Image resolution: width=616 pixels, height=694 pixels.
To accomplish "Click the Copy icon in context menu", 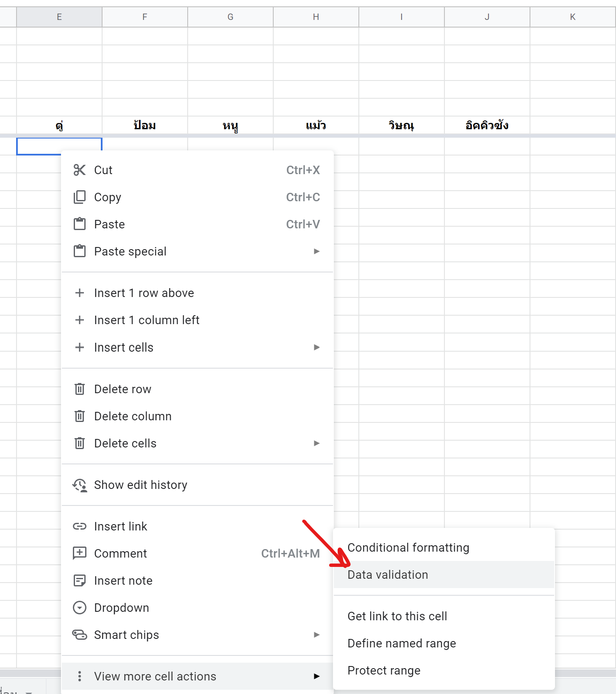I will coord(80,197).
